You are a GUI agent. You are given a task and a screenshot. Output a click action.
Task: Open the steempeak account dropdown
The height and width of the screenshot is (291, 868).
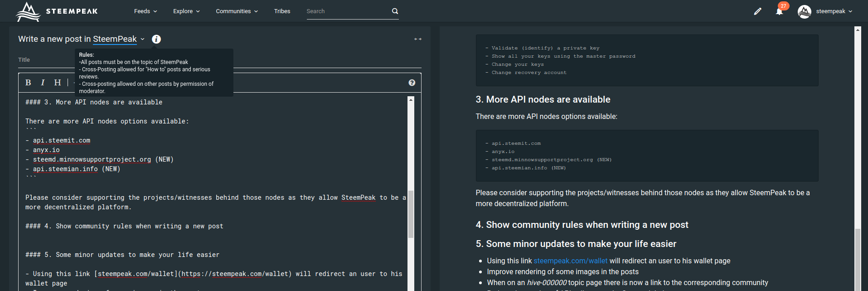[x=834, y=11]
